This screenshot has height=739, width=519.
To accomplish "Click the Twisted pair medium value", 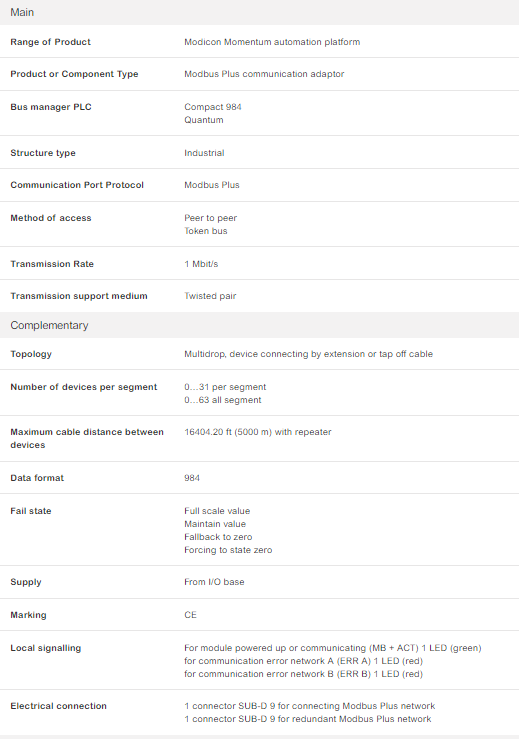I will point(210,296).
